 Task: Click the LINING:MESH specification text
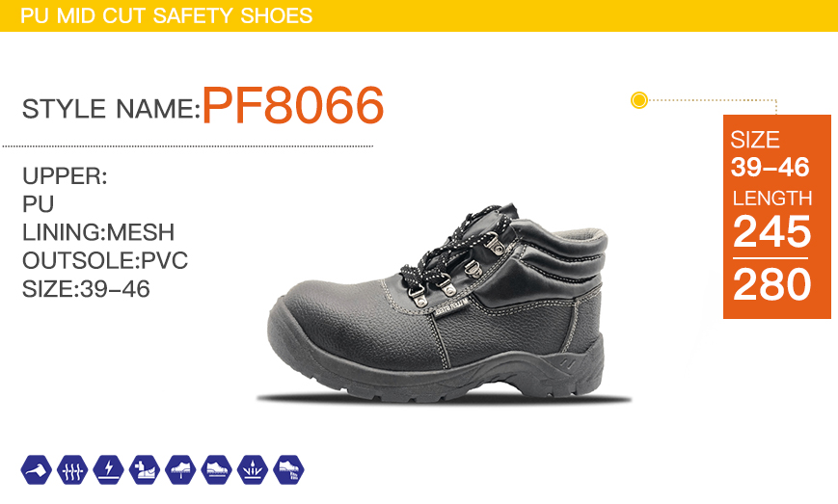[x=98, y=232]
